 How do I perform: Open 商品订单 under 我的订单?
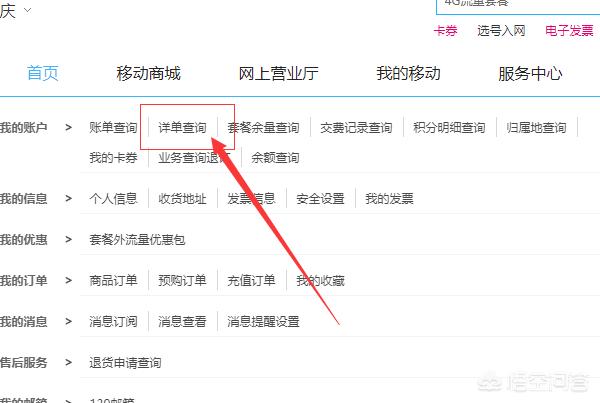click(113, 280)
